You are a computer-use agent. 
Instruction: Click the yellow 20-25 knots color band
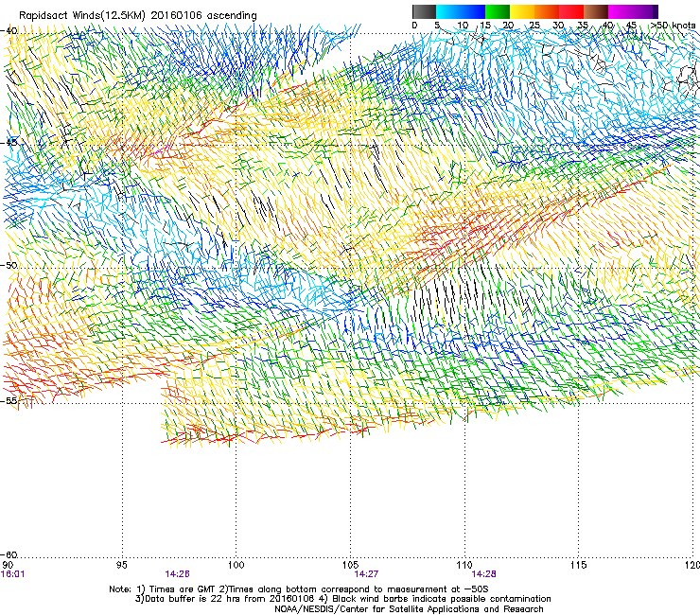tap(522, 11)
